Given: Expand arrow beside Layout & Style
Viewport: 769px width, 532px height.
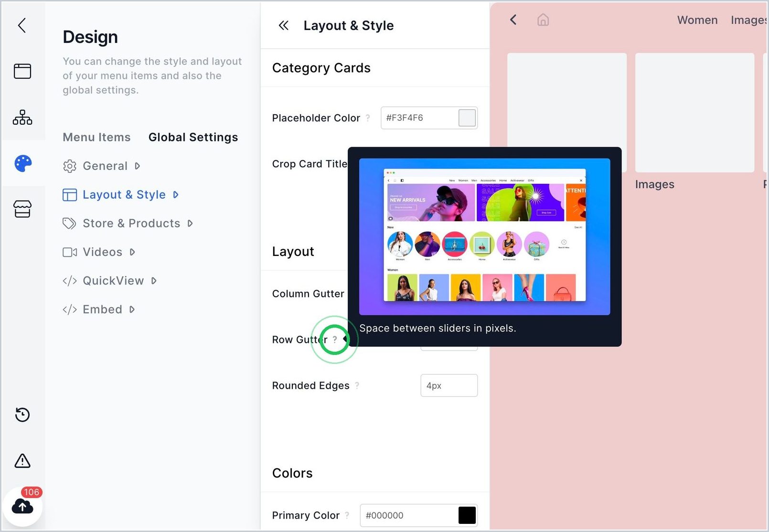Looking at the screenshot, I should 176,195.
